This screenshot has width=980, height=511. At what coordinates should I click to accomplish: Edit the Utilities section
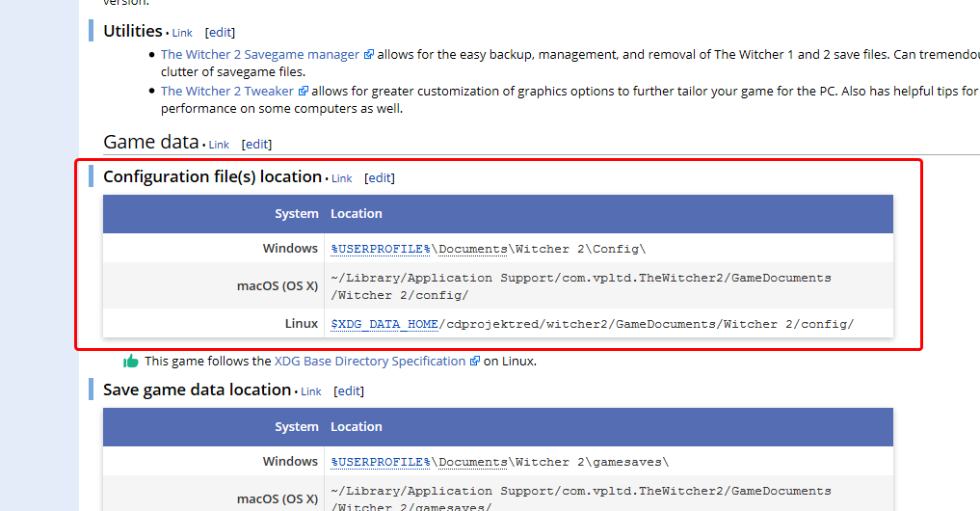220,33
